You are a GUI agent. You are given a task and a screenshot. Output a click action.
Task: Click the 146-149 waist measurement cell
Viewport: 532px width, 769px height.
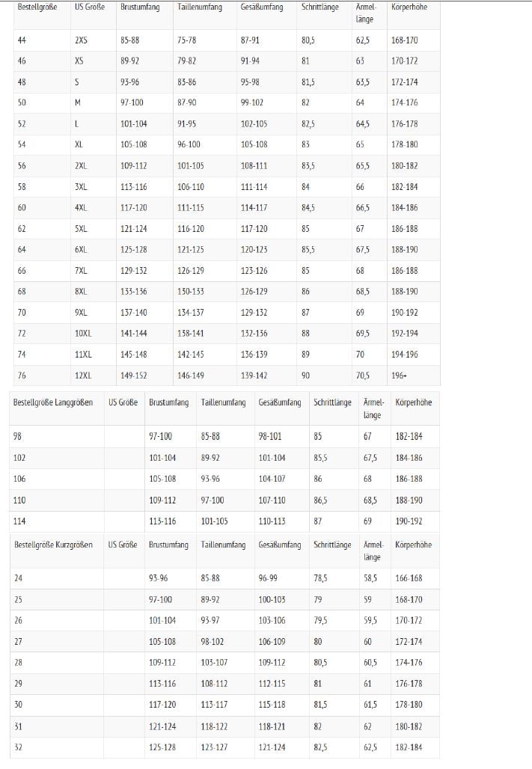[x=191, y=376]
